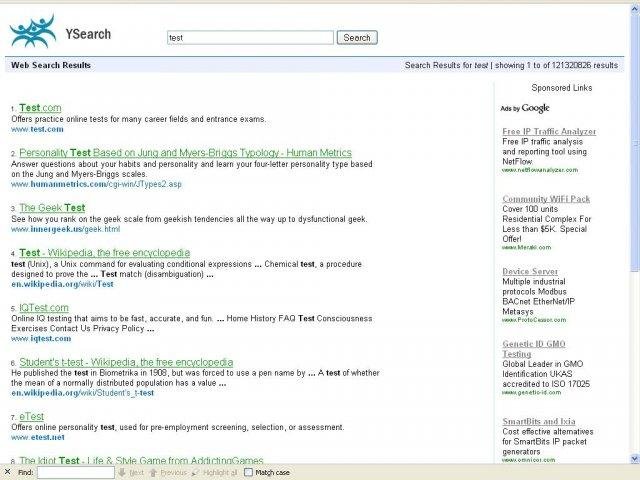Screen dimensions: 640x480
Task: Click the scrollbar down arrow
Action: (635, 458)
